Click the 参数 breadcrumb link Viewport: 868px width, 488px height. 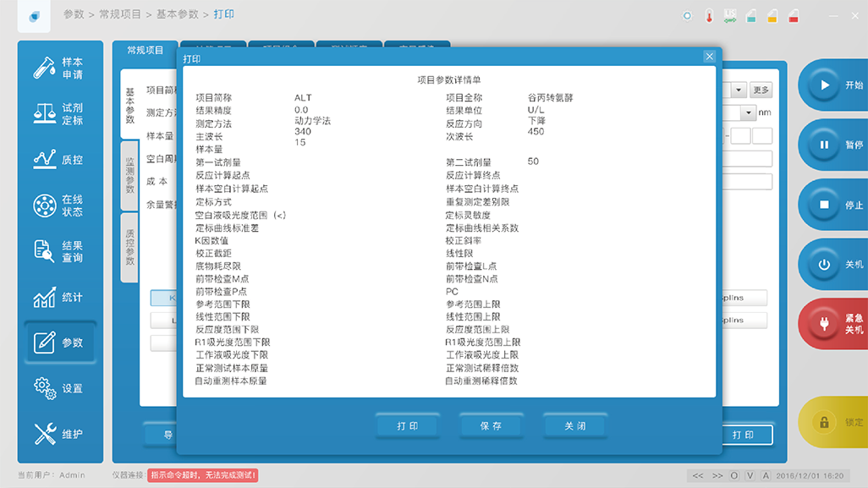tap(74, 14)
